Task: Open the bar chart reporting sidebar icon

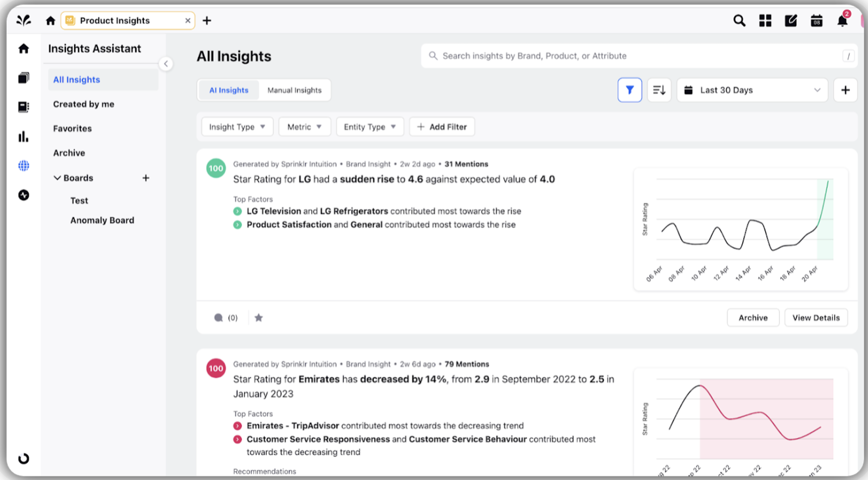Action: pos(23,136)
